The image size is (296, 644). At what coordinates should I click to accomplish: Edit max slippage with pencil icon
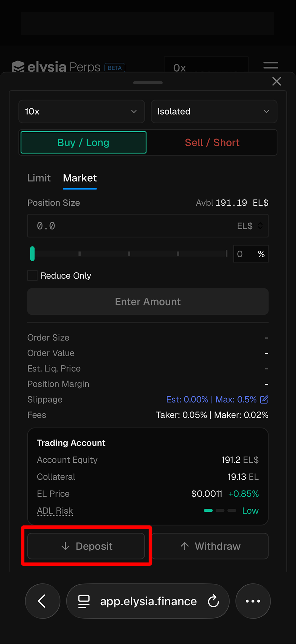point(264,399)
